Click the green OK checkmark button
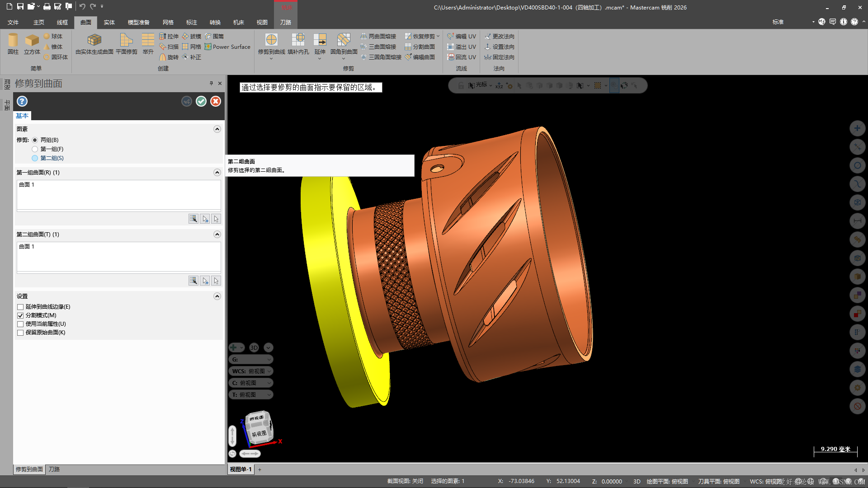 click(x=201, y=101)
